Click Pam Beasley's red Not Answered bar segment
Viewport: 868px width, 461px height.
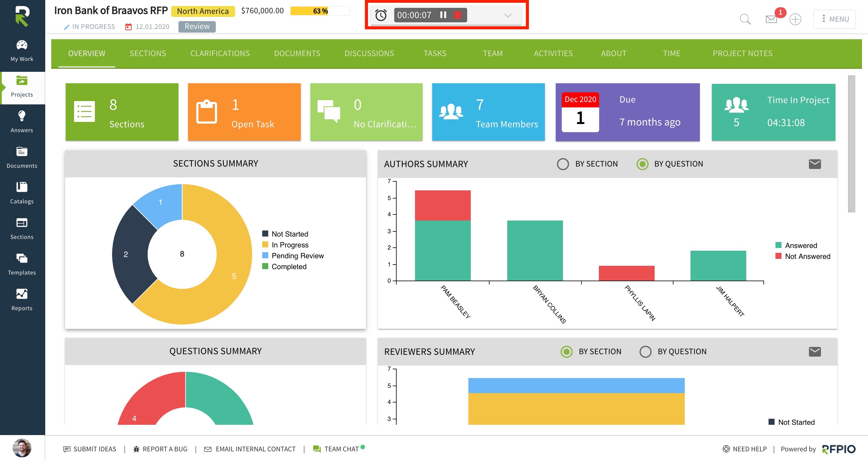click(x=443, y=205)
